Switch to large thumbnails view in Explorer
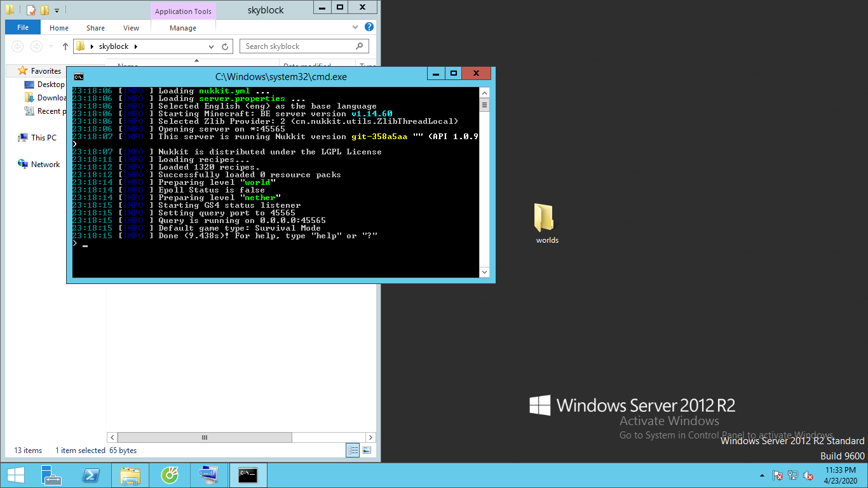Viewport: 868px width, 488px height. point(367,451)
